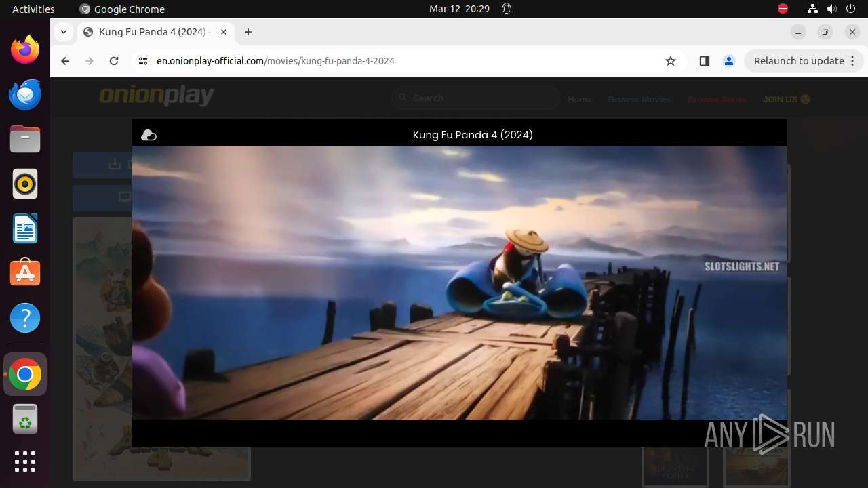The height and width of the screenshot is (488, 868).
Task: Click the video frame to toggle playback
Action: pyautogui.click(x=459, y=283)
